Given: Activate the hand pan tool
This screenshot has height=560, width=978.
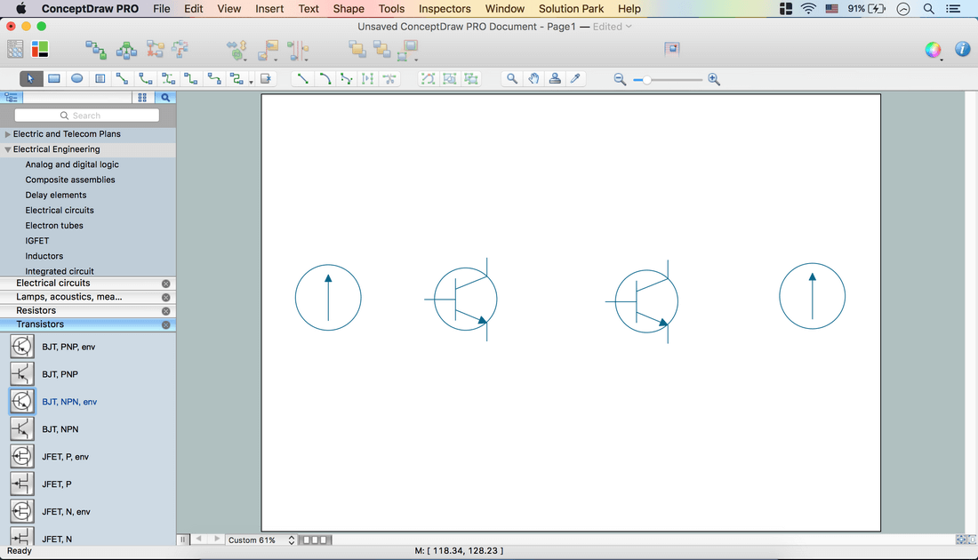Looking at the screenshot, I should 533,78.
